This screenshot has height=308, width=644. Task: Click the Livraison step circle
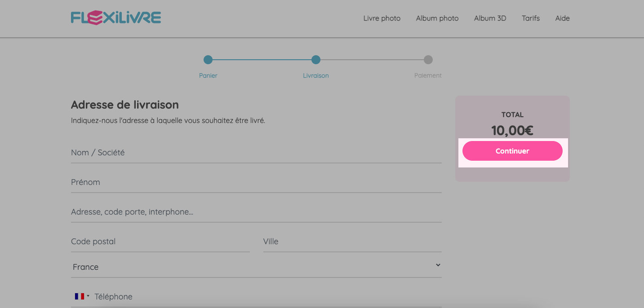(x=316, y=60)
